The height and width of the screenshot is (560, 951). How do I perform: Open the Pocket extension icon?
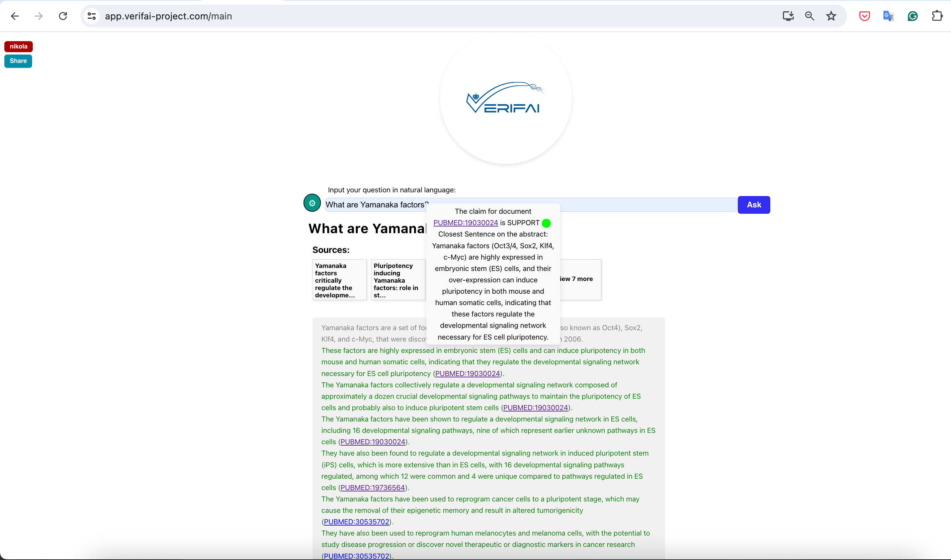pos(864,16)
